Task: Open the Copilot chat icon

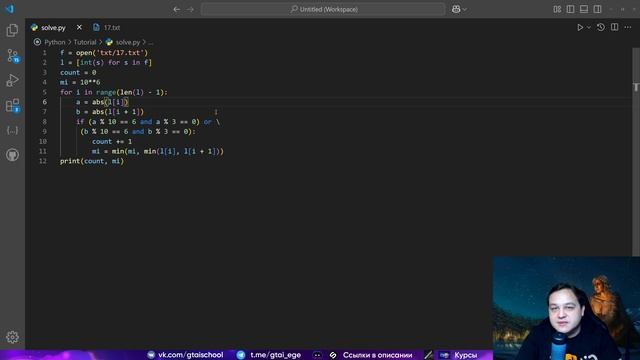Action: click(x=456, y=9)
